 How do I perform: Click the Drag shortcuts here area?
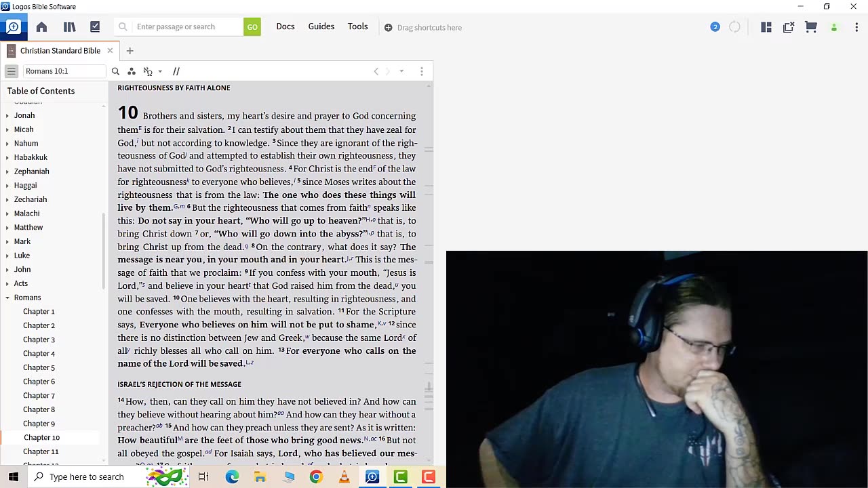(423, 28)
